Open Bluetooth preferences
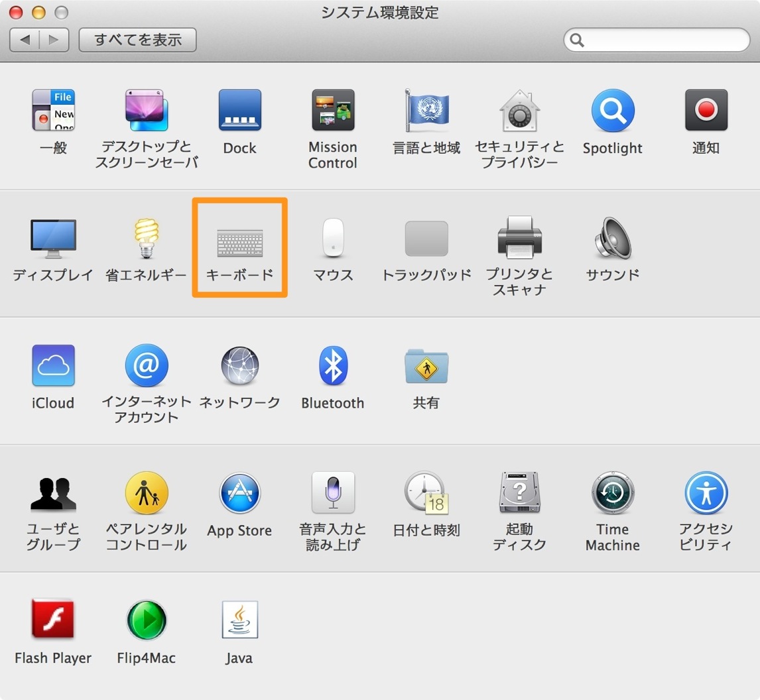Screen dimensions: 760x700 [333, 365]
